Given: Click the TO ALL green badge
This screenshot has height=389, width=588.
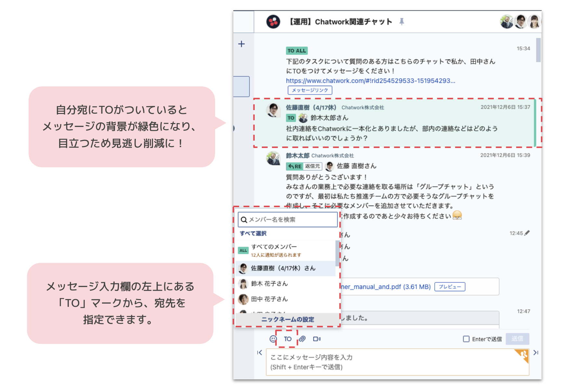Looking at the screenshot, I should pos(297,51).
